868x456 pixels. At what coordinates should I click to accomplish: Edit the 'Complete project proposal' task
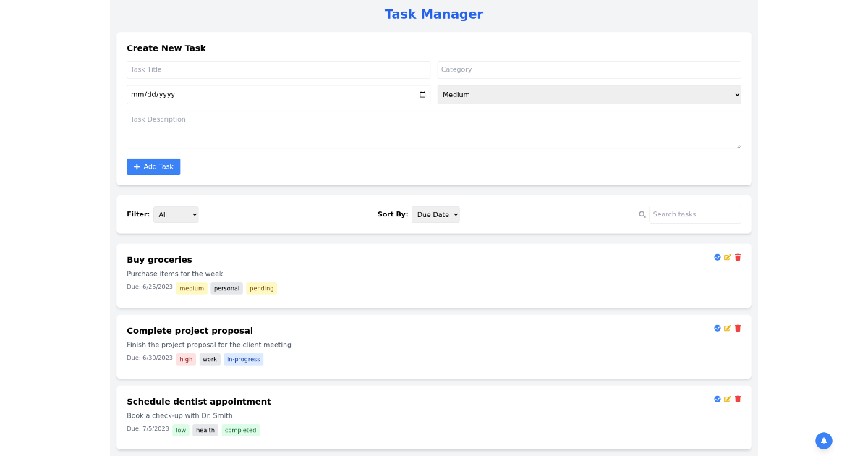point(727,328)
